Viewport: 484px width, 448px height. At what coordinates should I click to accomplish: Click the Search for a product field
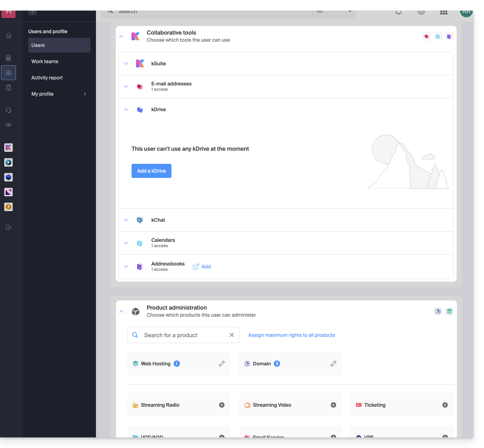pyautogui.click(x=182, y=335)
